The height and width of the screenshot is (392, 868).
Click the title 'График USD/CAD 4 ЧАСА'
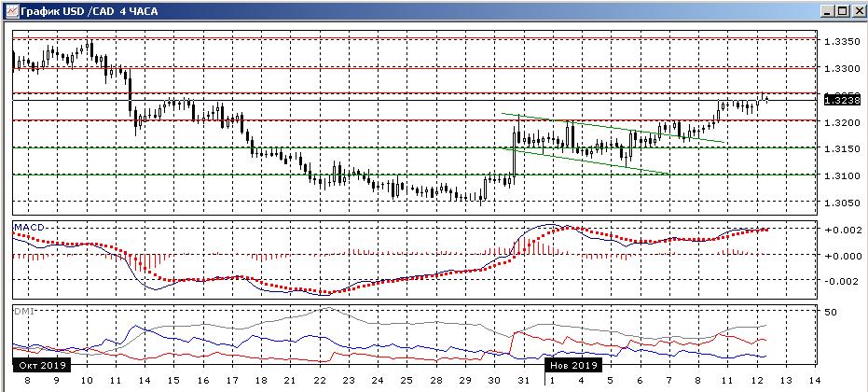86,10
